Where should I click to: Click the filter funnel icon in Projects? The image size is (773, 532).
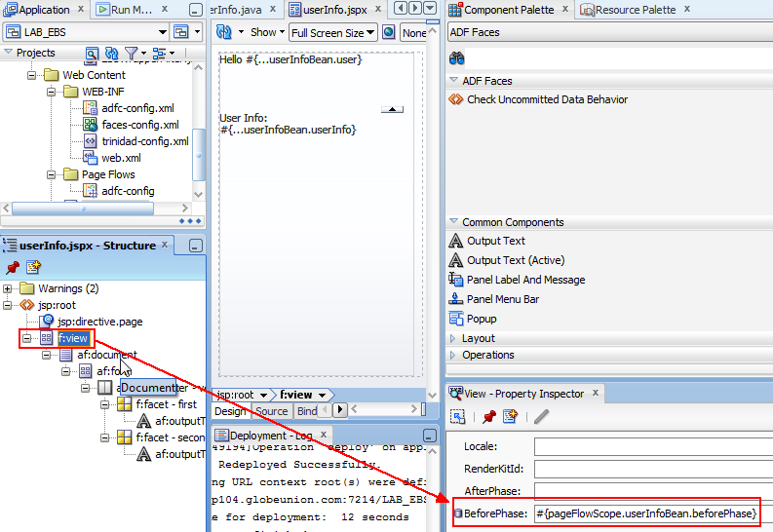[x=131, y=53]
